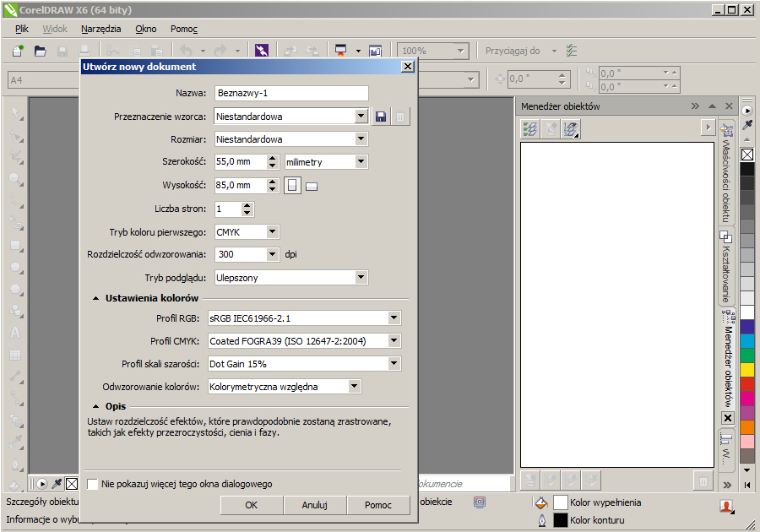The image size is (760, 532).
Task: Click the Liczba stron number field
Action: point(228,209)
